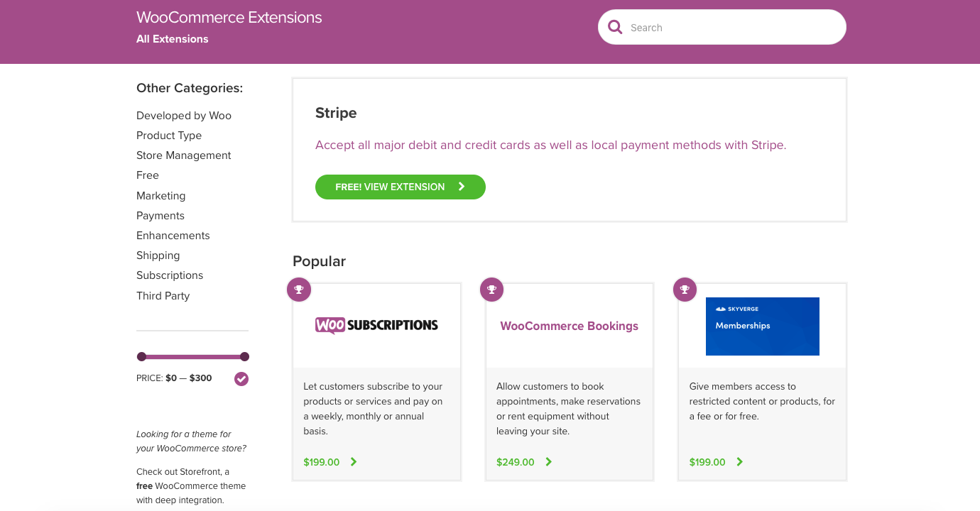Image resolution: width=980 pixels, height=511 pixels.
Task: Click the trophy badge on WooCommerce Bookings card
Action: pyautogui.click(x=491, y=290)
